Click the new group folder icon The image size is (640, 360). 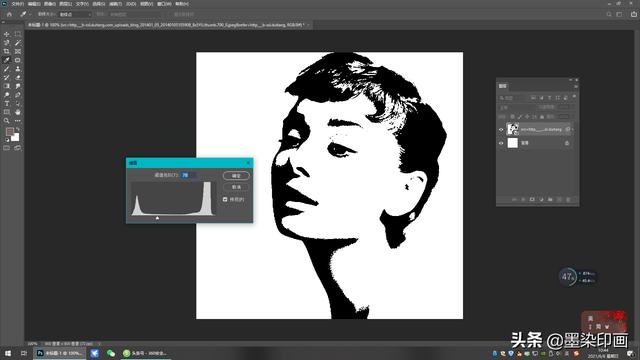550,199
